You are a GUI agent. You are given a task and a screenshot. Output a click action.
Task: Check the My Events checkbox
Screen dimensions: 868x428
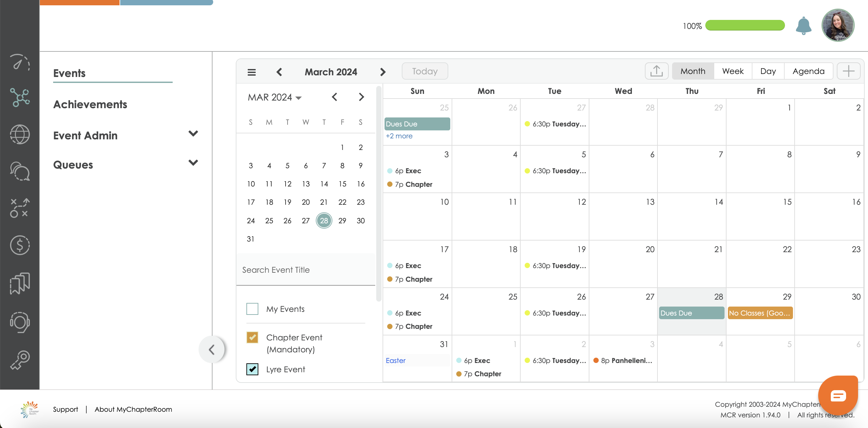tap(252, 309)
